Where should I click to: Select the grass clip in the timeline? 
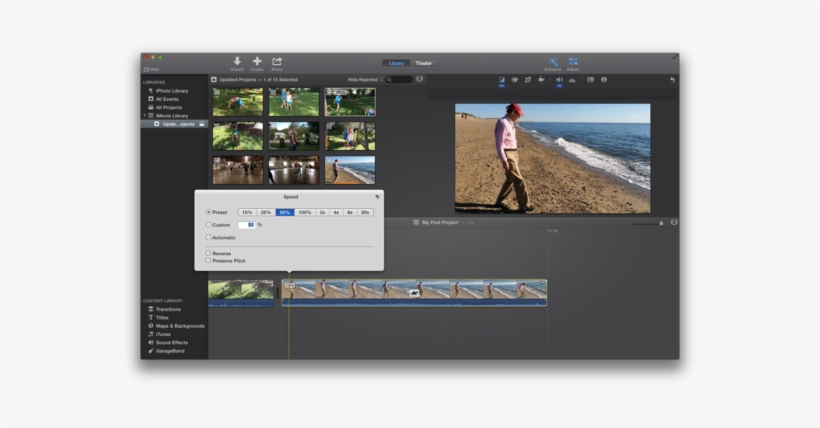[241, 293]
